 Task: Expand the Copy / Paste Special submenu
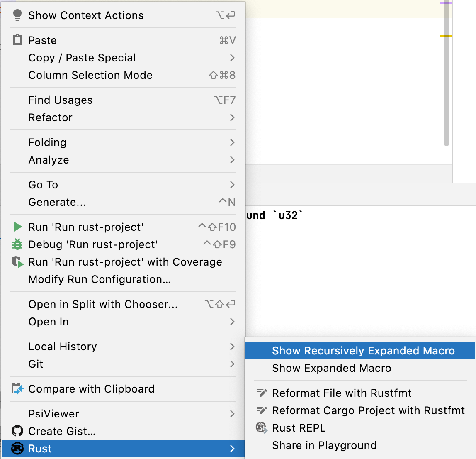click(82, 58)
